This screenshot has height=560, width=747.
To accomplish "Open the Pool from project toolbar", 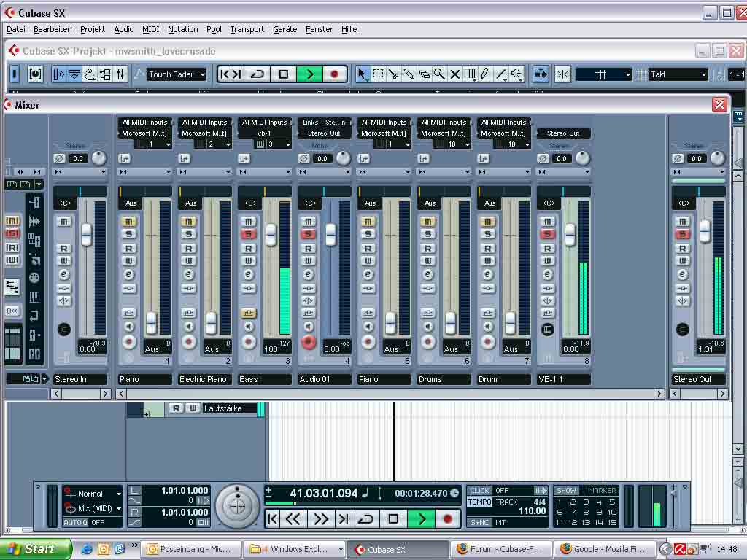I will (x=105, y=74).
